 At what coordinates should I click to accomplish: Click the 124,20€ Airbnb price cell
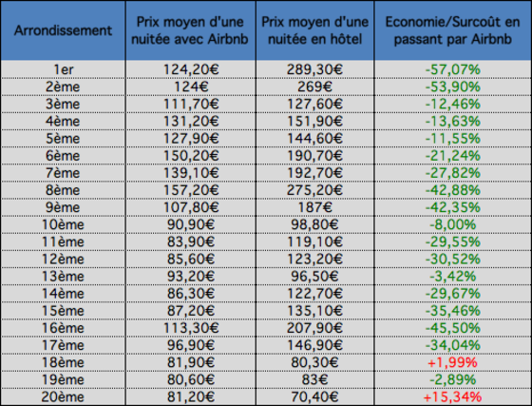coord(190,69)
